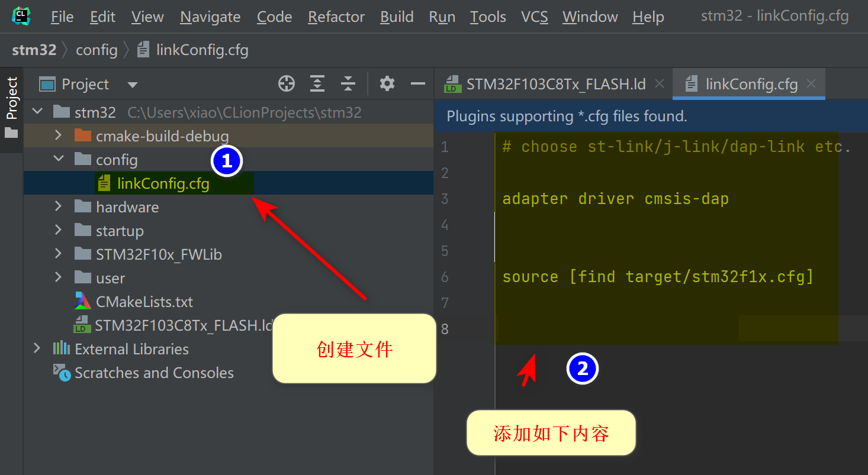The height and width of the screenshot is (475, 868).
Task: Close the linkConfig.cfg tab
Action: pos(811,84)
